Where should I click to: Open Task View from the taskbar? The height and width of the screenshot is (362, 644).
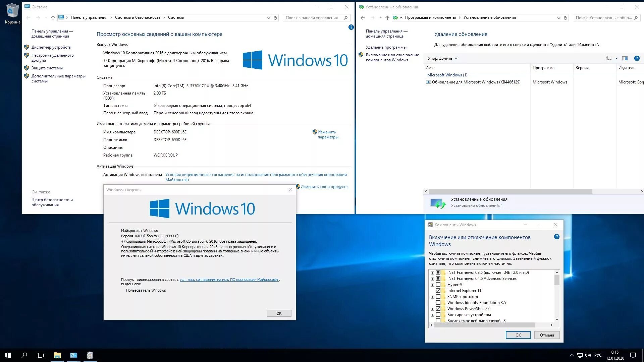pos(40,355)
